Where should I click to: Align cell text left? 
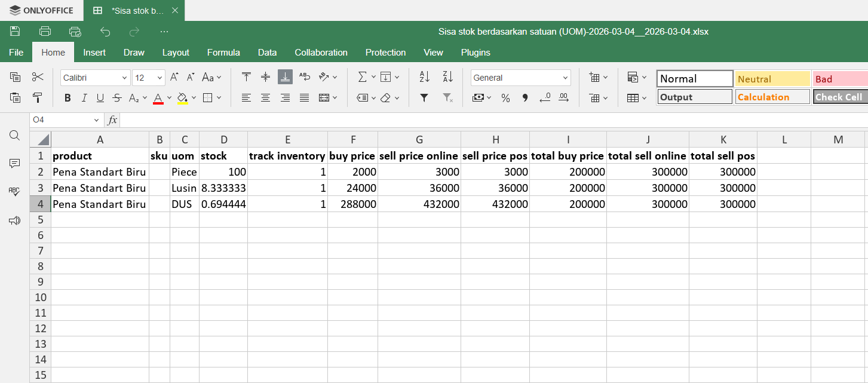click(246, 97)
